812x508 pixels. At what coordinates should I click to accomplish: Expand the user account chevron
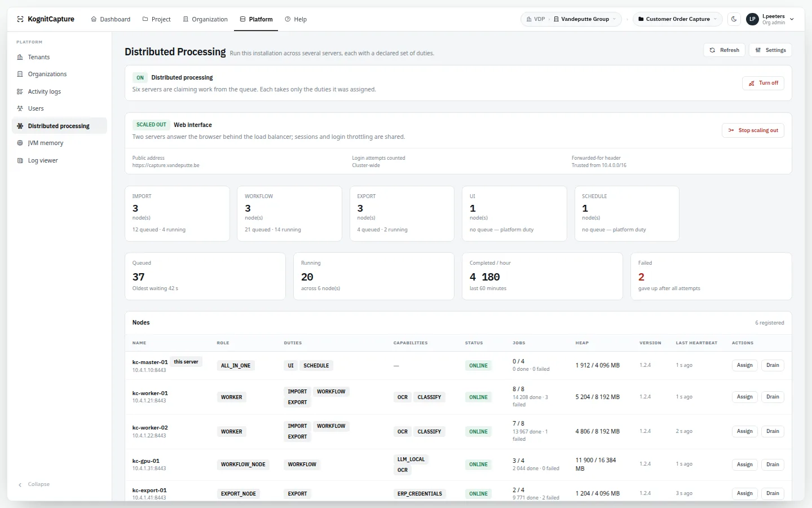[792, 19]
